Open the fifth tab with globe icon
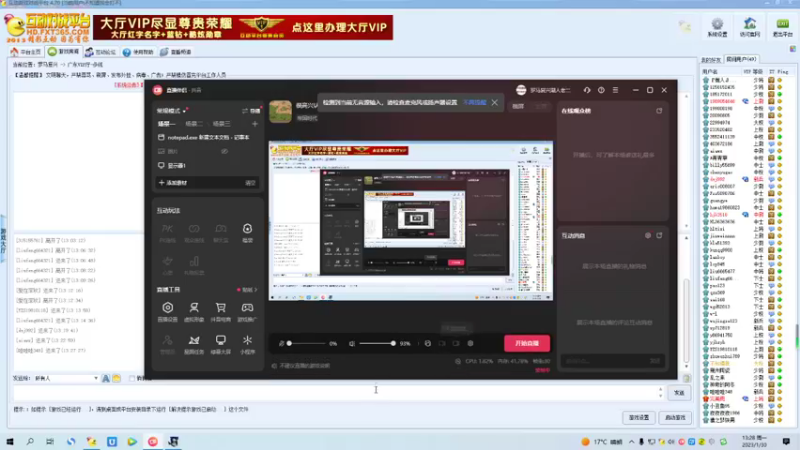Image resolution: width=800 pixels, height=450 pixels. click(x=176, y=52)
